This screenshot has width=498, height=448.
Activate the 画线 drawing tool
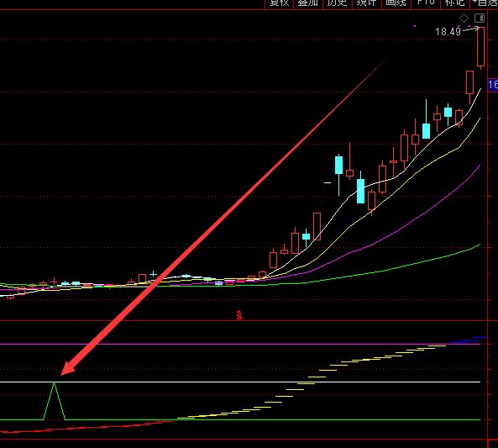(x=396, y=3)
